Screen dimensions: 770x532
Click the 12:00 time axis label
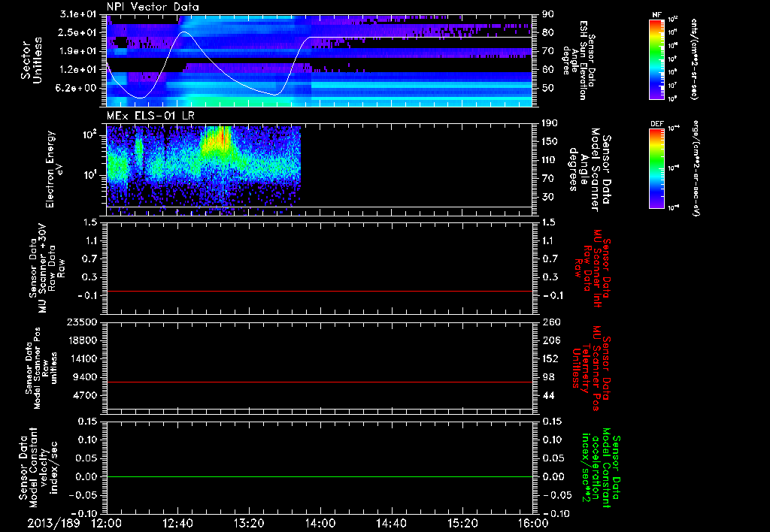107,523
